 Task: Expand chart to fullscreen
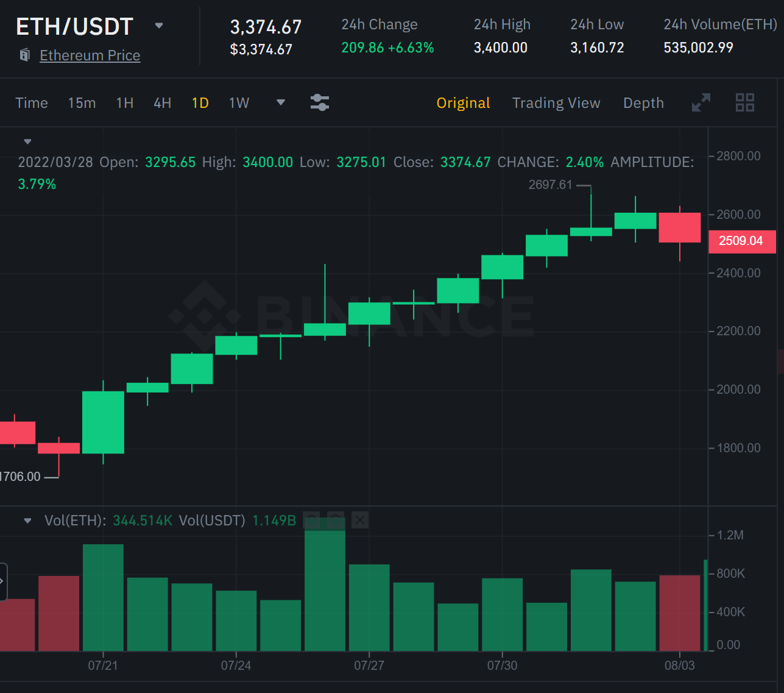point(701,102)
